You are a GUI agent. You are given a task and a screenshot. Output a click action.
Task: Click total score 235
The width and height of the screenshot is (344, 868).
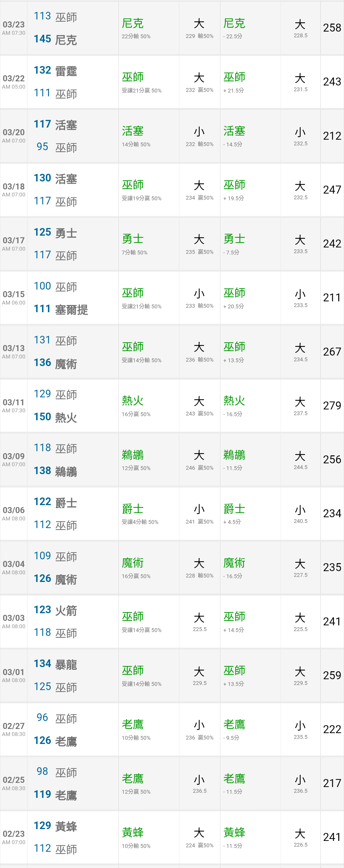(332, 567)
